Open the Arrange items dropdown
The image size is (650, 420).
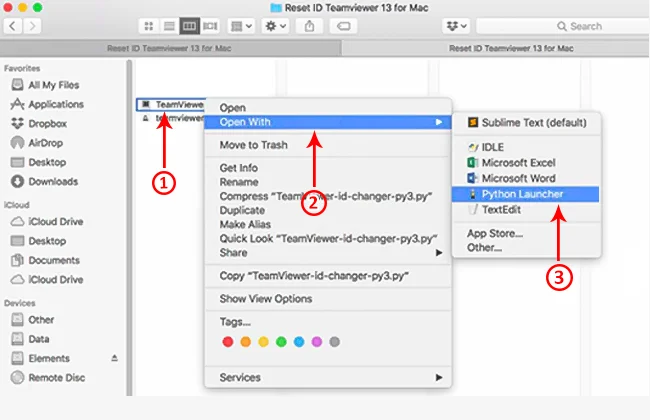tap(241, 26)
